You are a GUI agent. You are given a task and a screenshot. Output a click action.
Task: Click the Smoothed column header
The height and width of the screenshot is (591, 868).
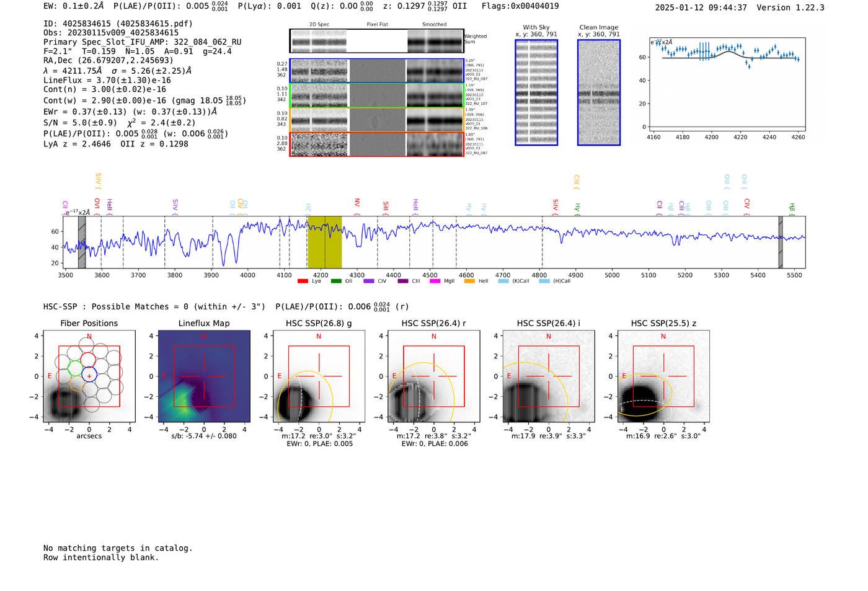(434, 25)
